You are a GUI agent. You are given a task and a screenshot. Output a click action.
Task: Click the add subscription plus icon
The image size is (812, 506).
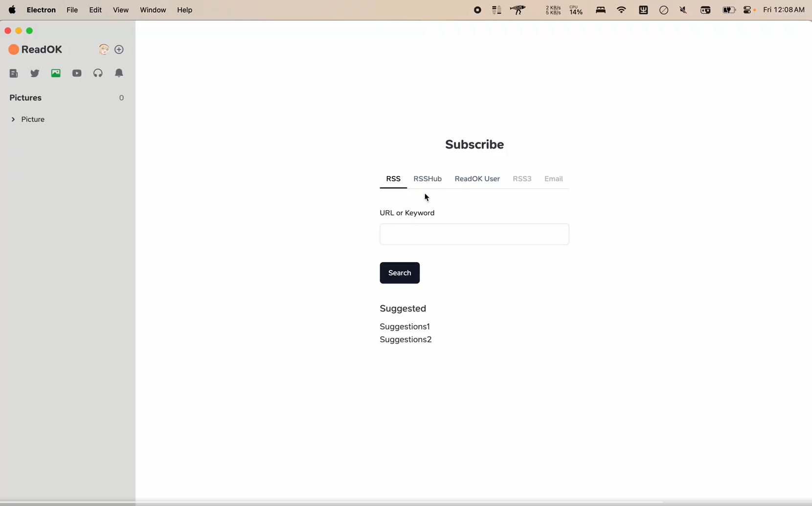point(119,49)
